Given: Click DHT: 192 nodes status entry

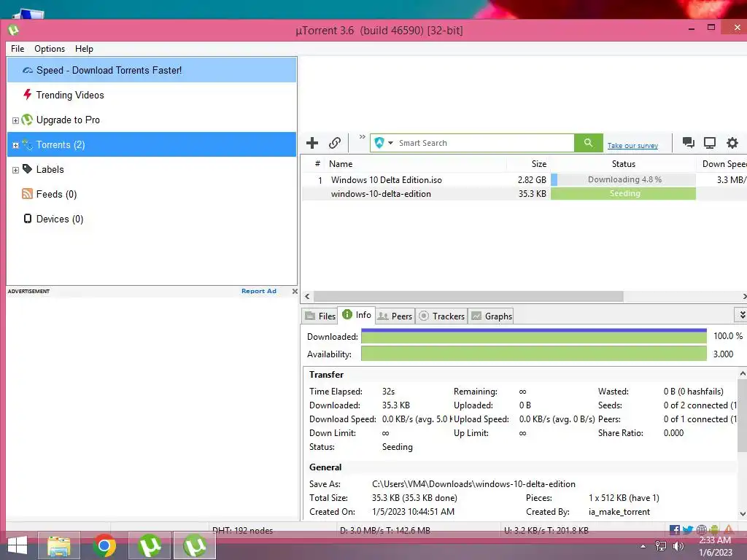Looking at the screenshot, I should coord(242,530).
